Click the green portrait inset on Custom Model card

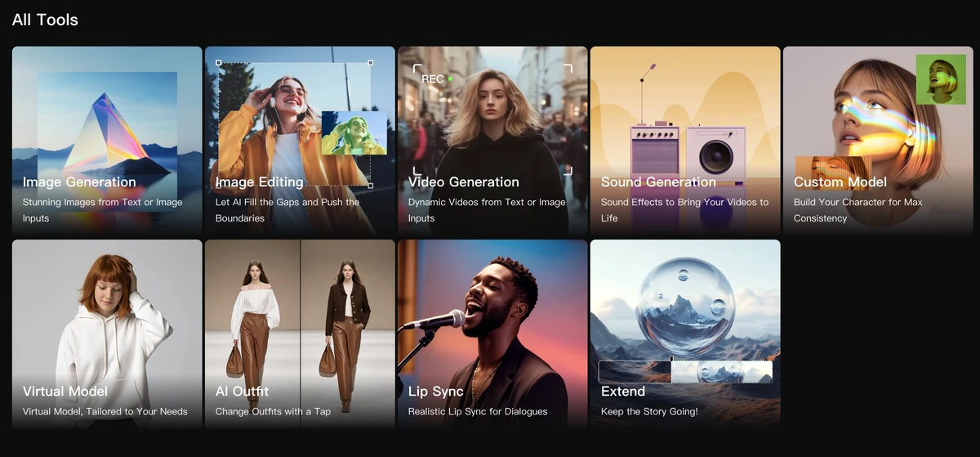click(941, 79)
